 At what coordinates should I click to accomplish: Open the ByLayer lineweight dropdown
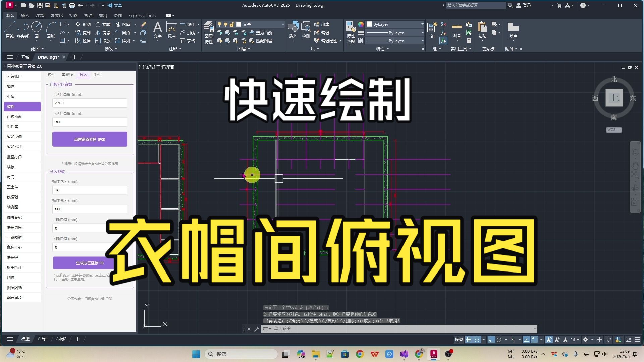pos(395,33)
